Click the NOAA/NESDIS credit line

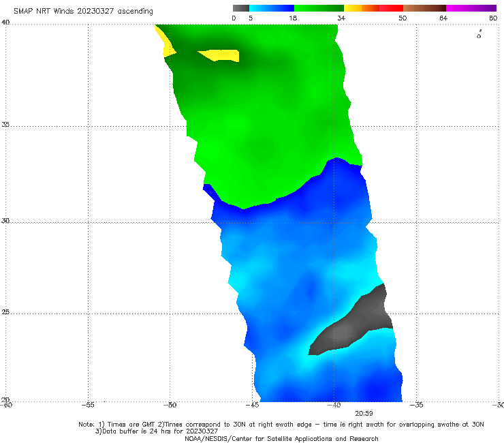coord(281,438)
